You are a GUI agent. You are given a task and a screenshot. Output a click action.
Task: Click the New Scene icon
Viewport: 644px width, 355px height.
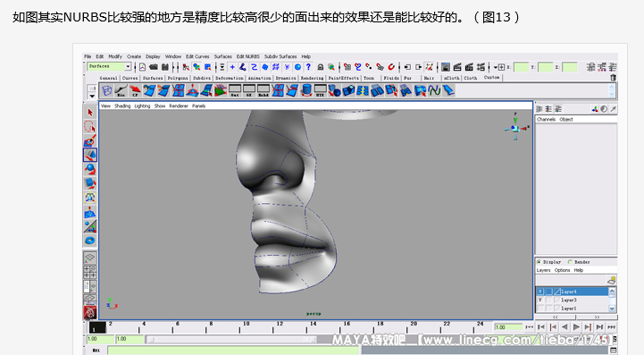(142, 67)
